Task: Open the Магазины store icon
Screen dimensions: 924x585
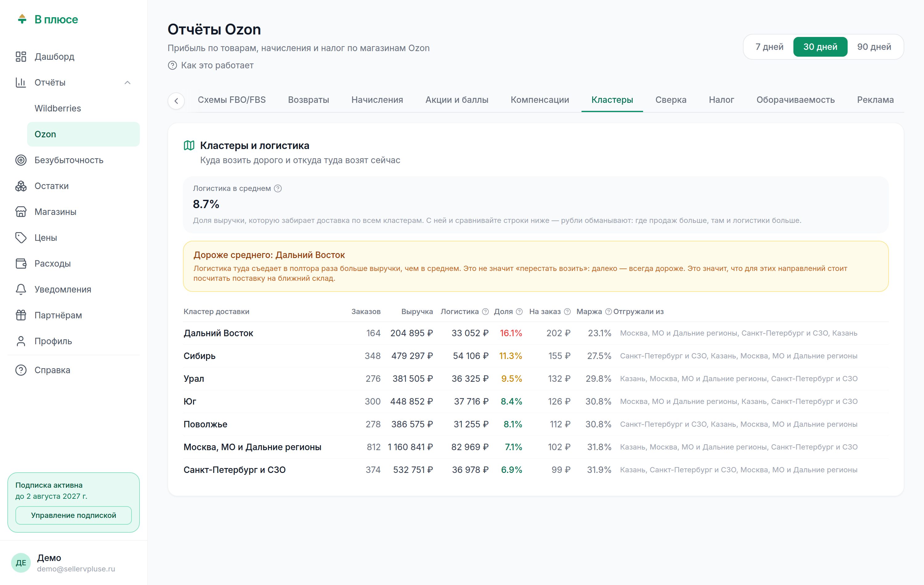Action: [x=21, y=212]
